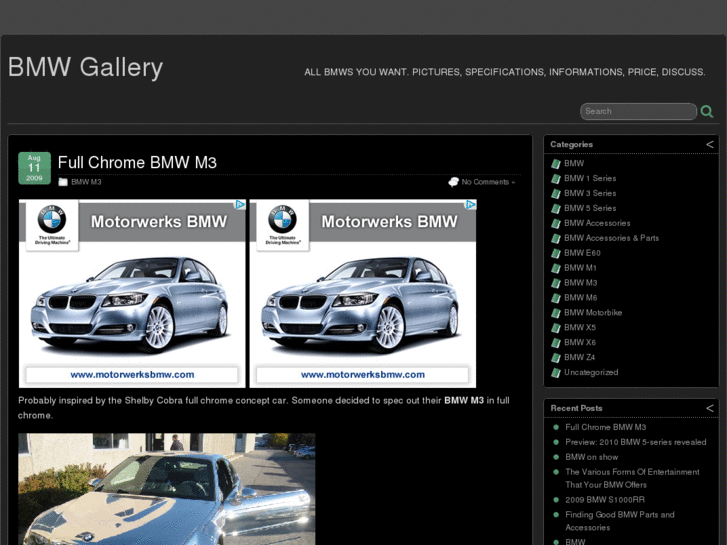The image size is (727, 545).
Task: Click the book icon beside Uncategorized
Action: [556, 372]
